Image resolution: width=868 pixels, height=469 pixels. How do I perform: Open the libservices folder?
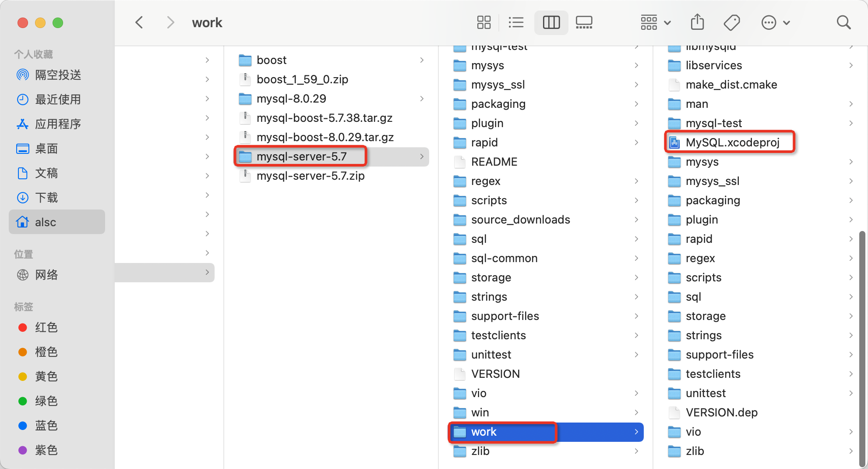(761, 65)
